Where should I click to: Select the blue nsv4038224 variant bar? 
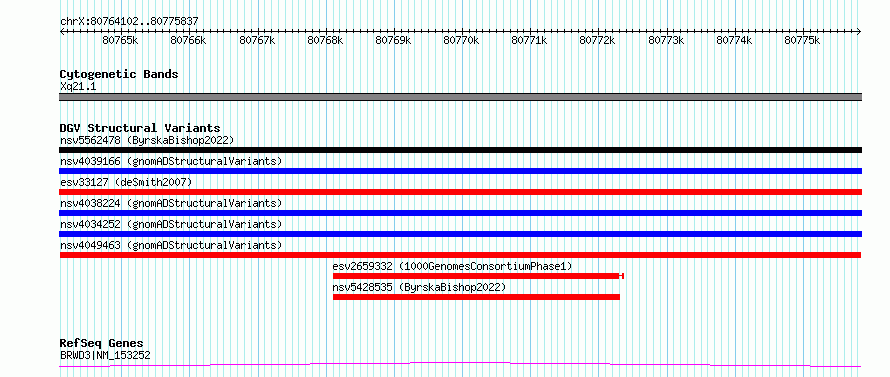[x=461, y=213]
